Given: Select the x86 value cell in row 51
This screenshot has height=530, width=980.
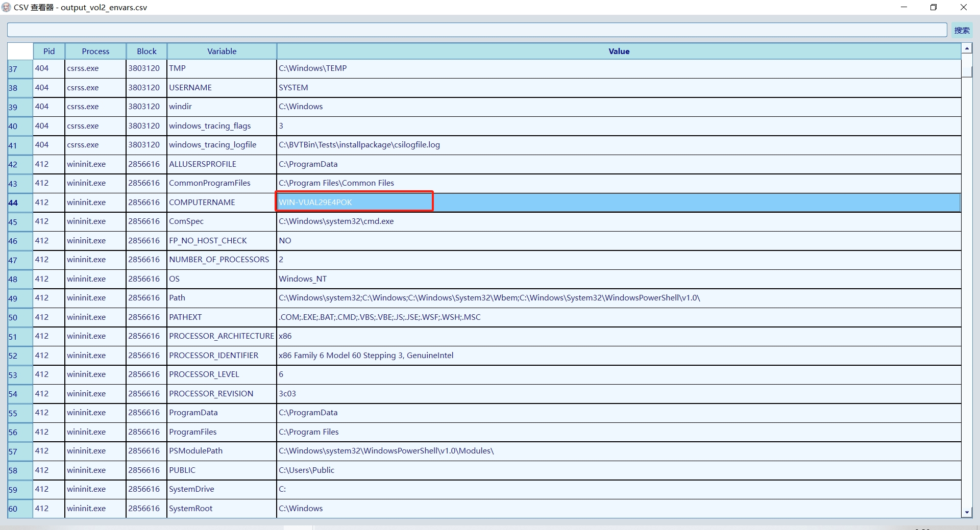Looking at the screenshot, I should click(619, 336).
